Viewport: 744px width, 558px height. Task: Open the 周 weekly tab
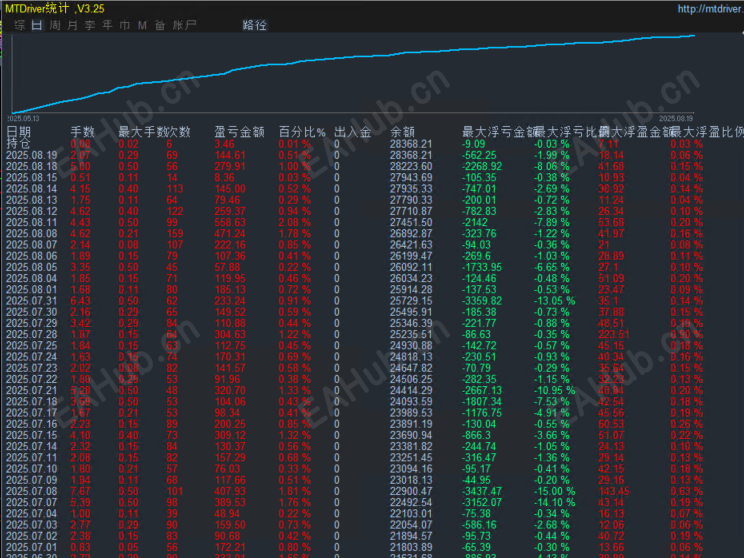pos(55,25)
